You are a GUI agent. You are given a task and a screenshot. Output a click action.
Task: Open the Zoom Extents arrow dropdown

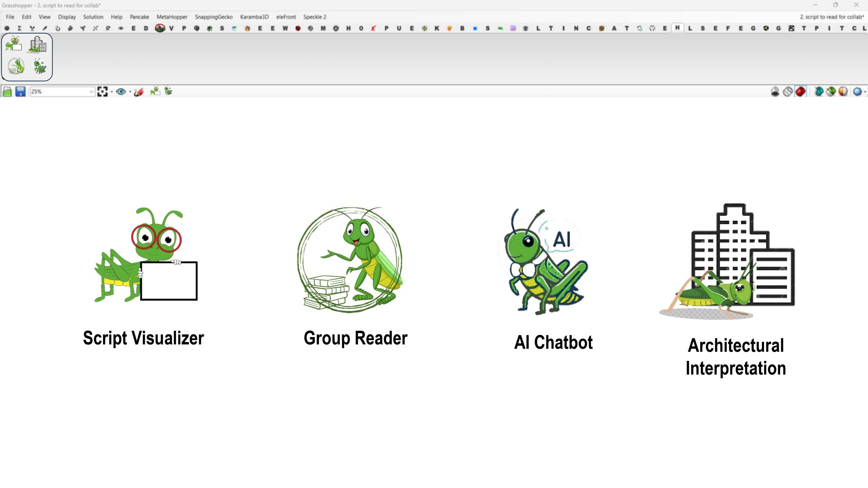(x=112, y=92)
